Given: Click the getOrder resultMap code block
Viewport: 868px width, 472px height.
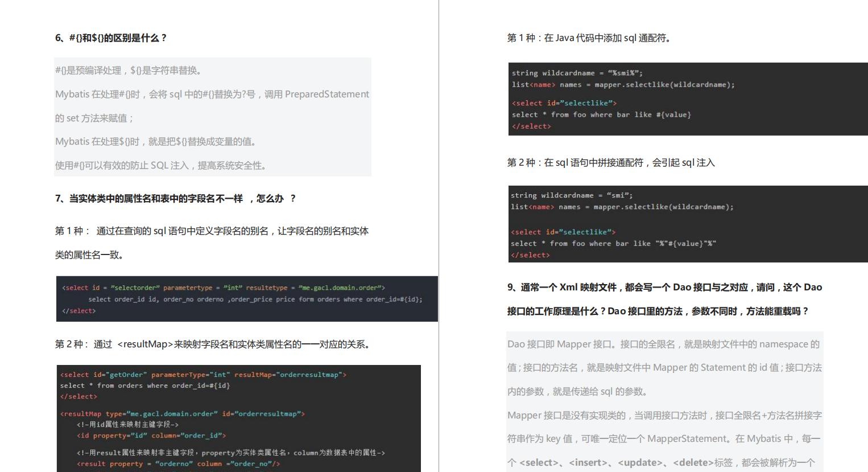Looking at the screenshot, I should 238,418.
